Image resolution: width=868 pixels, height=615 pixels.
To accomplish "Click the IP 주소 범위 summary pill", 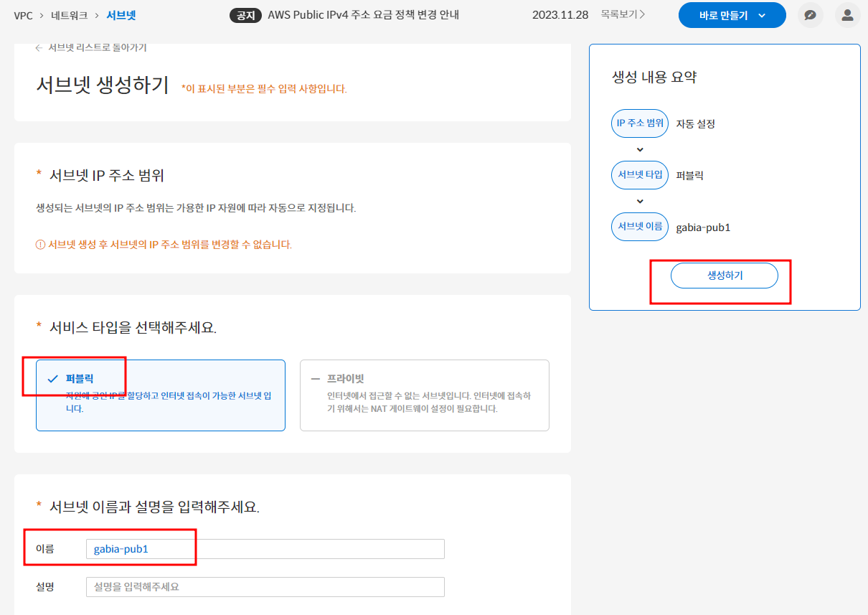I will pos(640,123).
